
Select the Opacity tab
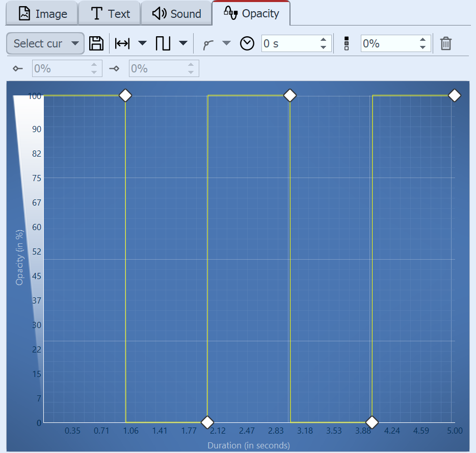(251, 13)
